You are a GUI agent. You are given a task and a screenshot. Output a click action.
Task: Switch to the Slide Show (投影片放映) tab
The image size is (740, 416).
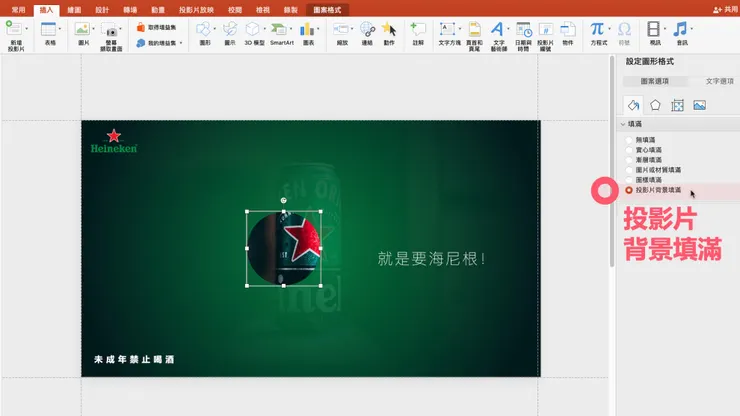coord(196,10)
